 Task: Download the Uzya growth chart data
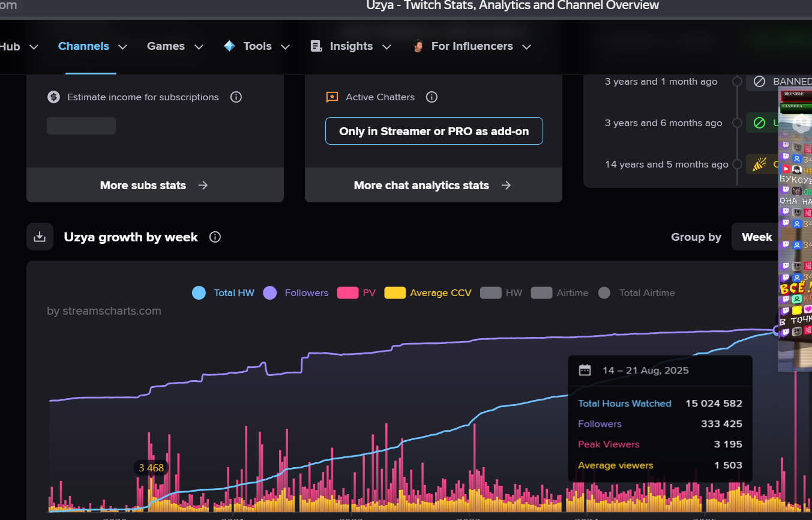pos(40,237)
